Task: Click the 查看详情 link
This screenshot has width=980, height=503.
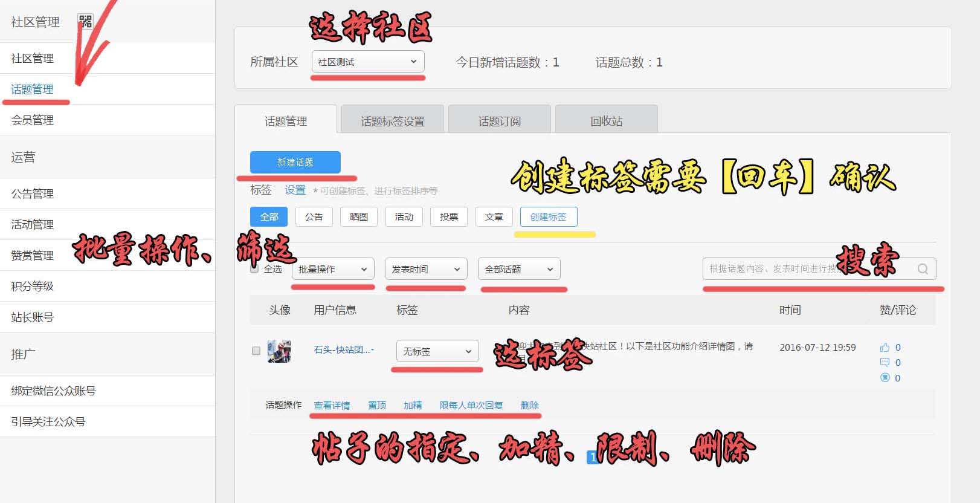Action: click(332, 405)
